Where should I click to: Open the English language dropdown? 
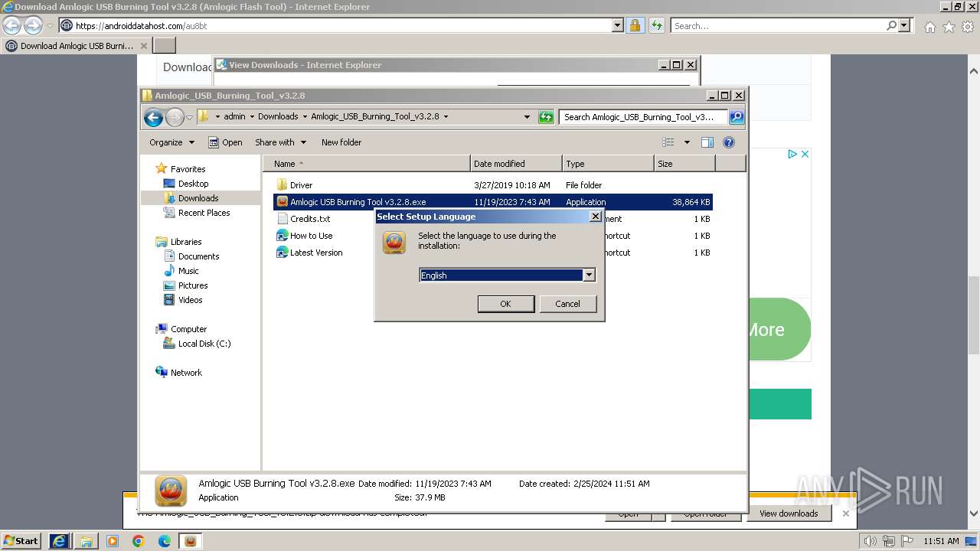pyautogui.click(x=589, y=275)
